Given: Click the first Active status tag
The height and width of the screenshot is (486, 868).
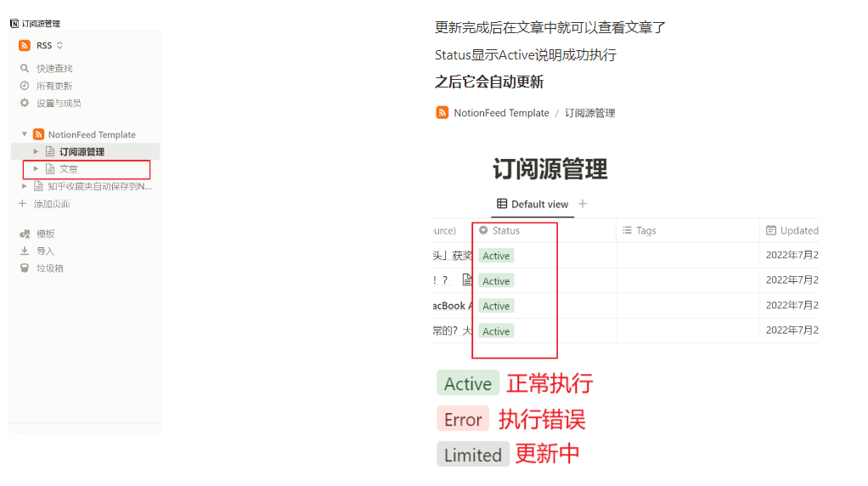Looking at the screenshot, I should 496,256.
